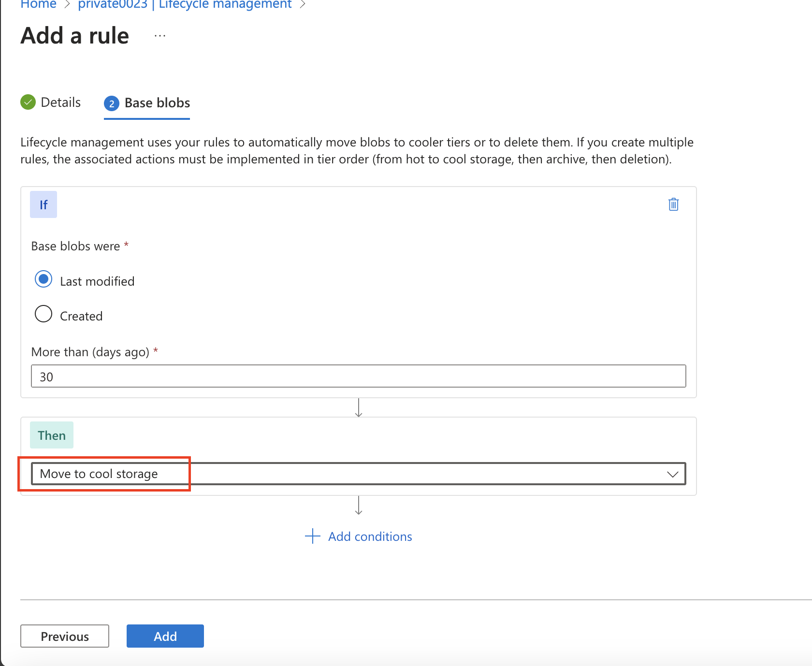Screen dimensions: 812x666
Task: Click the green checkmark Details step icon
Action: point(28,102)
